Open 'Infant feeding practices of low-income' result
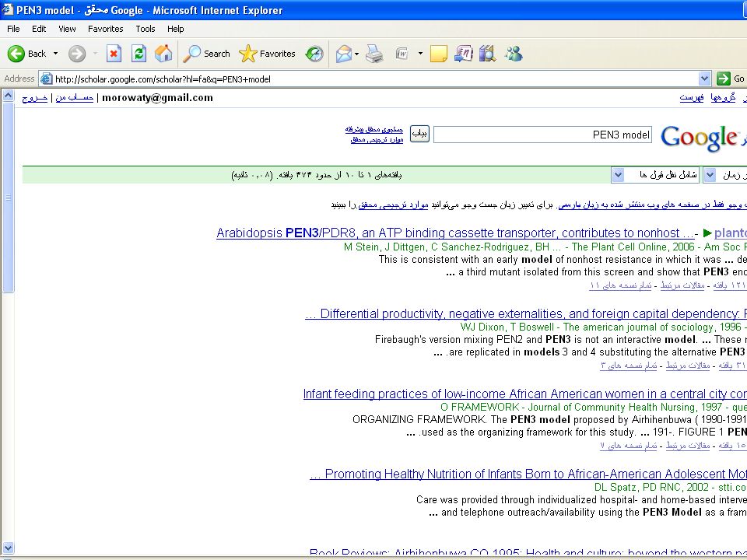Viewport: 747px width, 560px height. point(525,394)
